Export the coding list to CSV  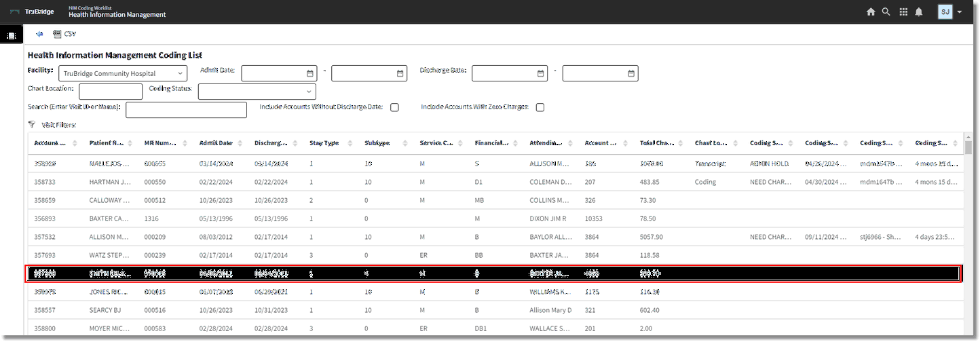tap(64, 34)
